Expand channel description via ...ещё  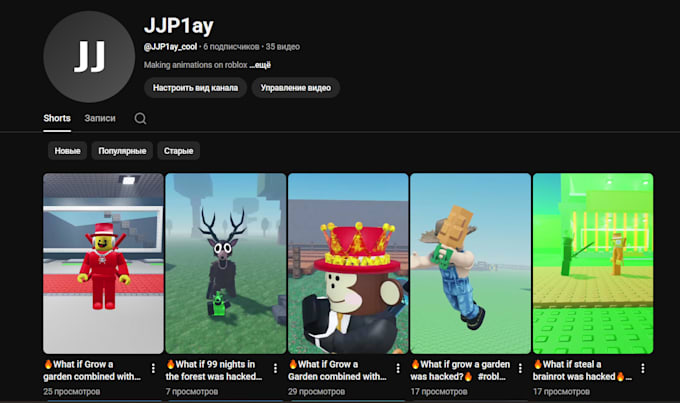coord(260,65)
